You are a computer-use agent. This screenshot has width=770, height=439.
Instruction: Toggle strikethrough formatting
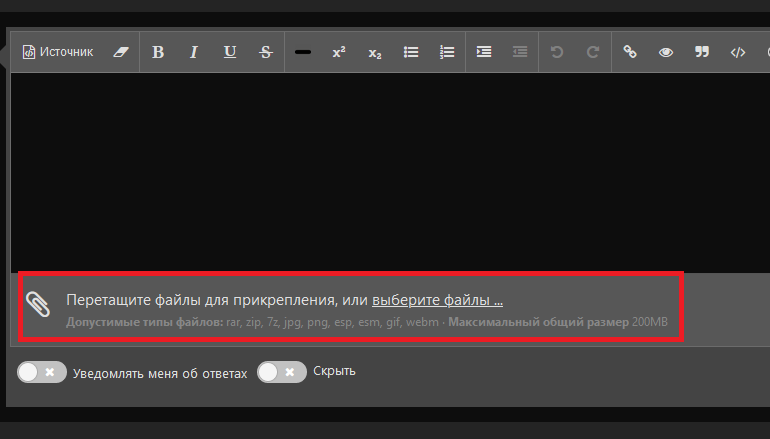[x=266, y=52]
